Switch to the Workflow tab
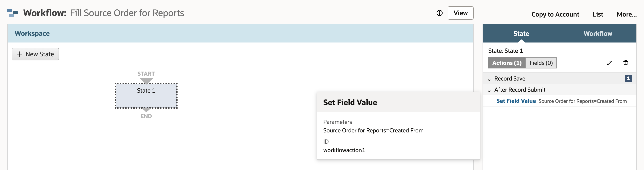Viewport: 644px width, 170px height. pyautogui.click(x=598, y=34)
